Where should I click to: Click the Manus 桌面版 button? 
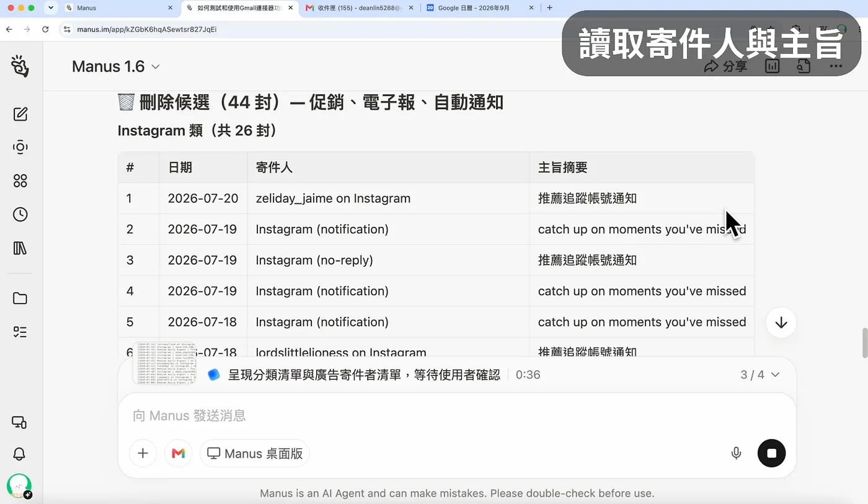click(x=255, y=453)
